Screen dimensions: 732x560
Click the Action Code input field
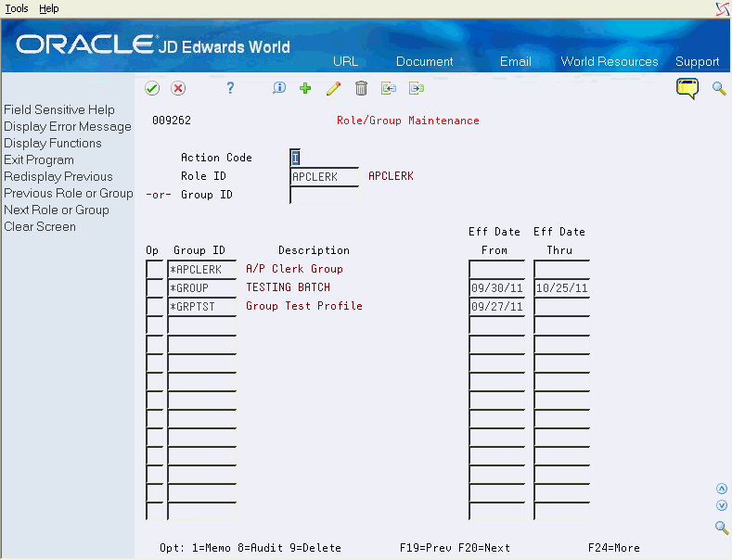[295, 158]
